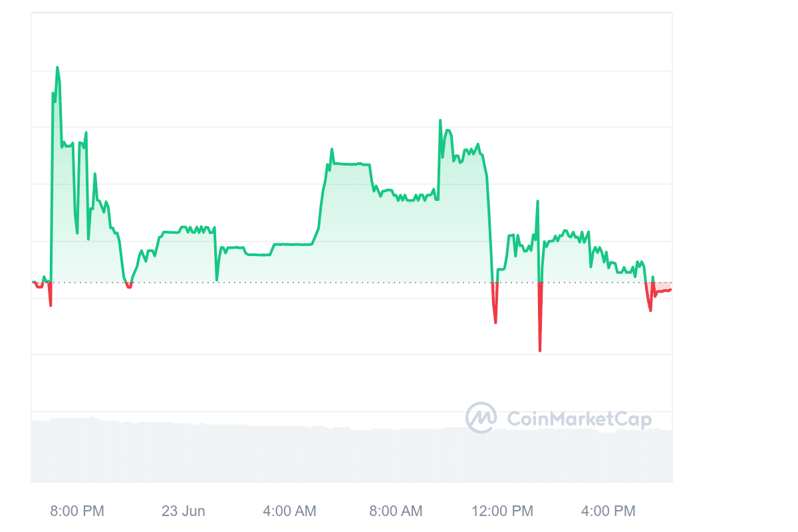Image resolution: width=798 pixels, height=532 pixels.
Task: Click the flat red segment at line's right end
Action: point(663,291)
